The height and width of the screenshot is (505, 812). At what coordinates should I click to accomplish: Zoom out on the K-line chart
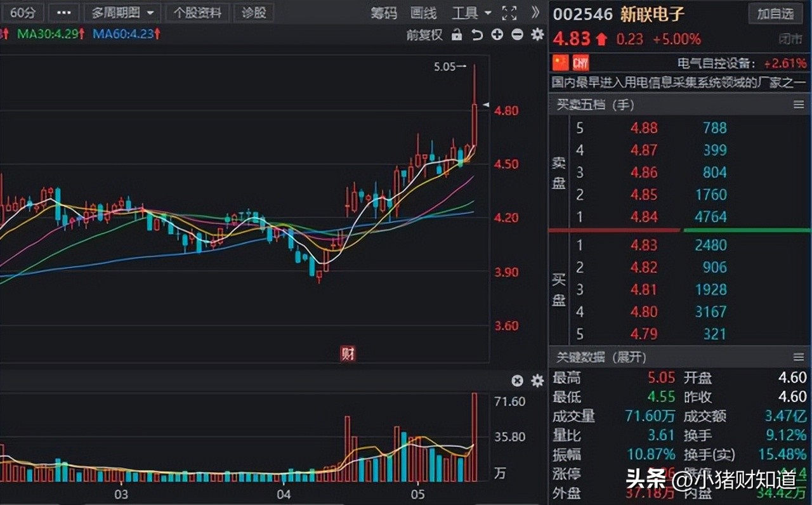click(x=516, y=35)
